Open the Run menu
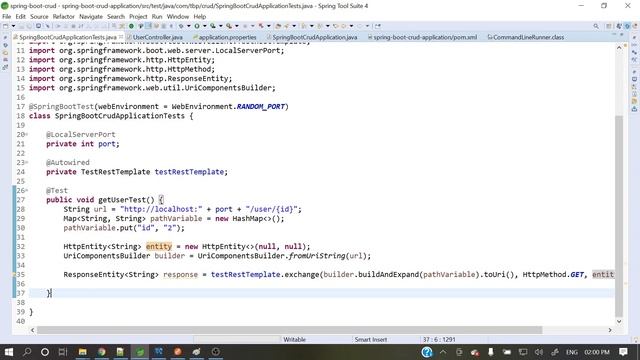This screenshot has width=640, height=360. 157,17
